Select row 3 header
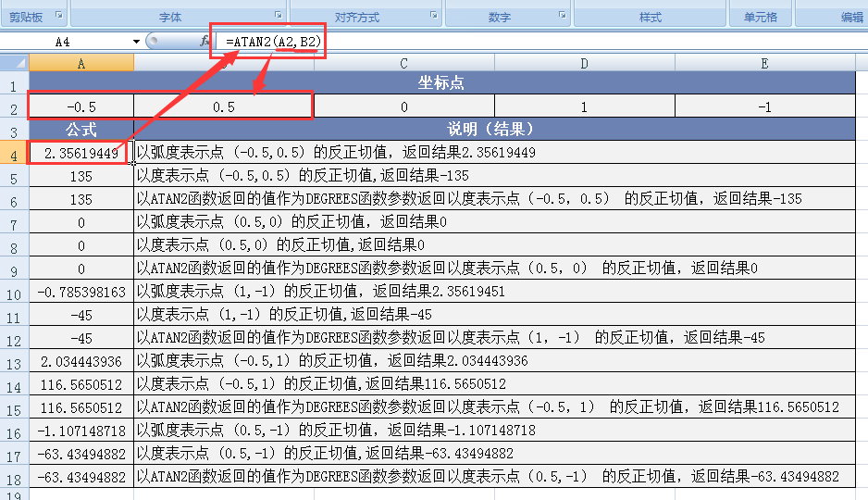Image resolution: width=868 pixels, height=500 pixels. (15, 129)
